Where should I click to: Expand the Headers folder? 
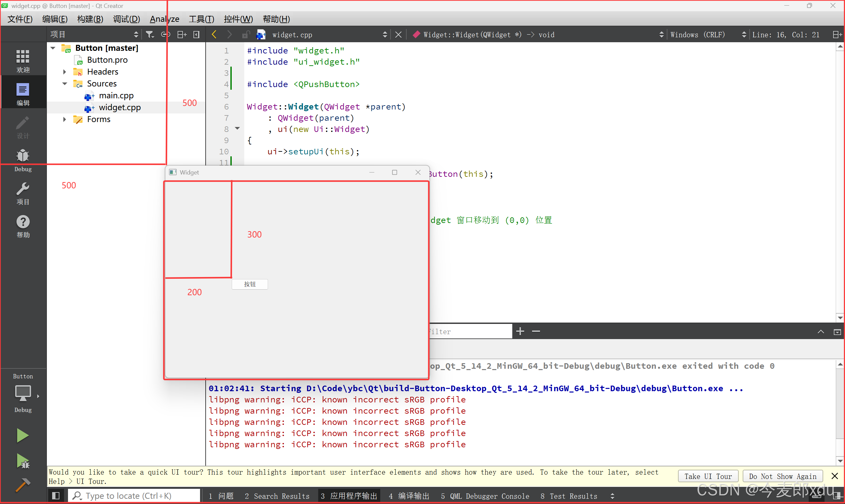[64, 72]
